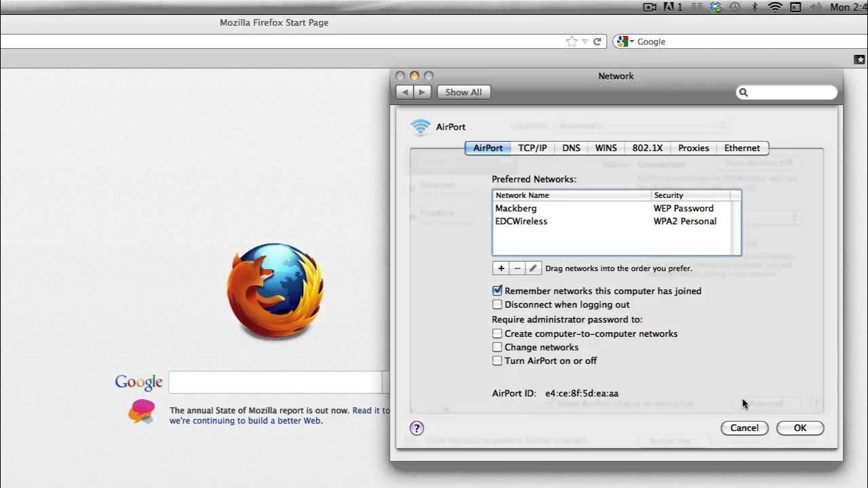This screenshot has height=488, width=868.
Task: Remove the selected network with minus button
Action: pos(517,268)
